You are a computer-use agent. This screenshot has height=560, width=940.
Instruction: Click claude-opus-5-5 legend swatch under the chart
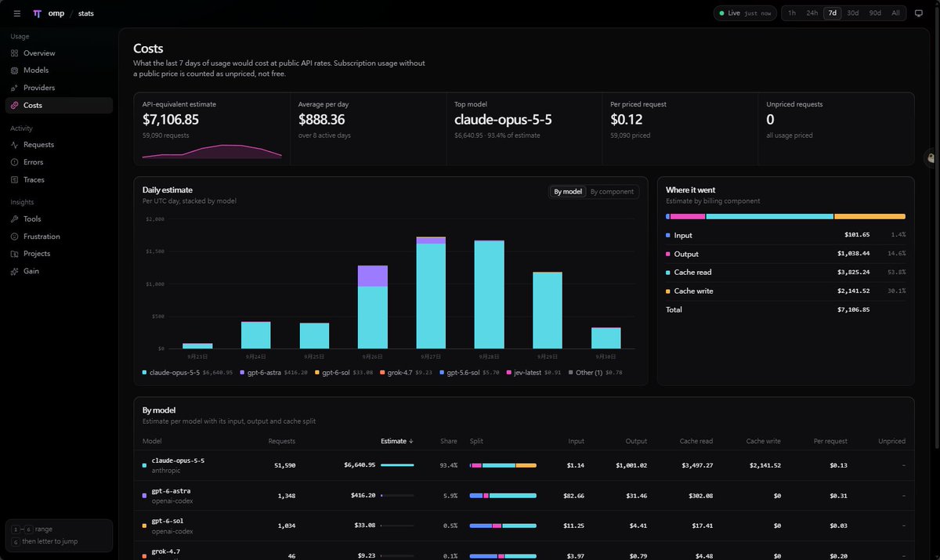coord(144,372)
